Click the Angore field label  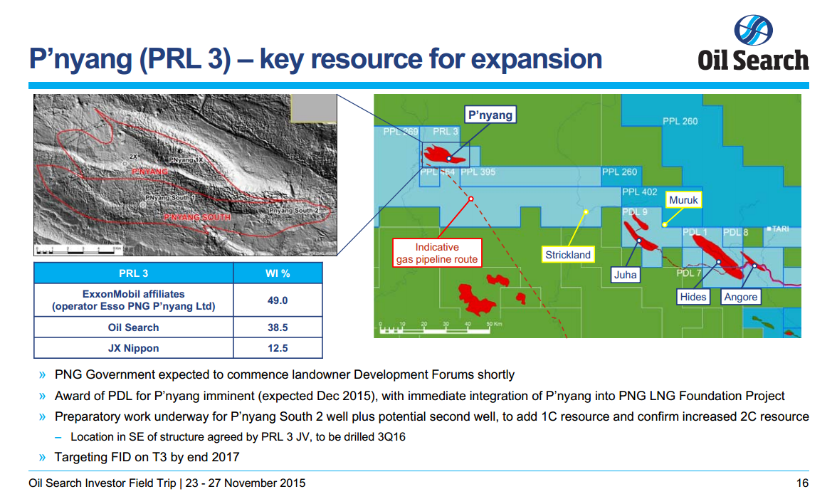(740, 297)
